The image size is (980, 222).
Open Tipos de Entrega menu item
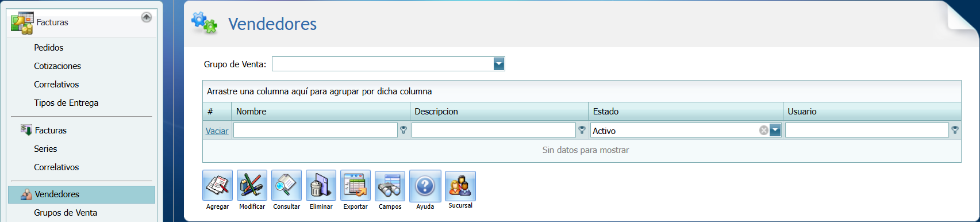(66, 103)
